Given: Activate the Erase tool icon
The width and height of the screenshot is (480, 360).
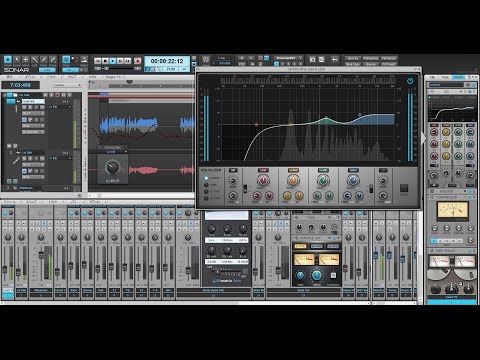Looking at the screenshot, I should [53, 60].
